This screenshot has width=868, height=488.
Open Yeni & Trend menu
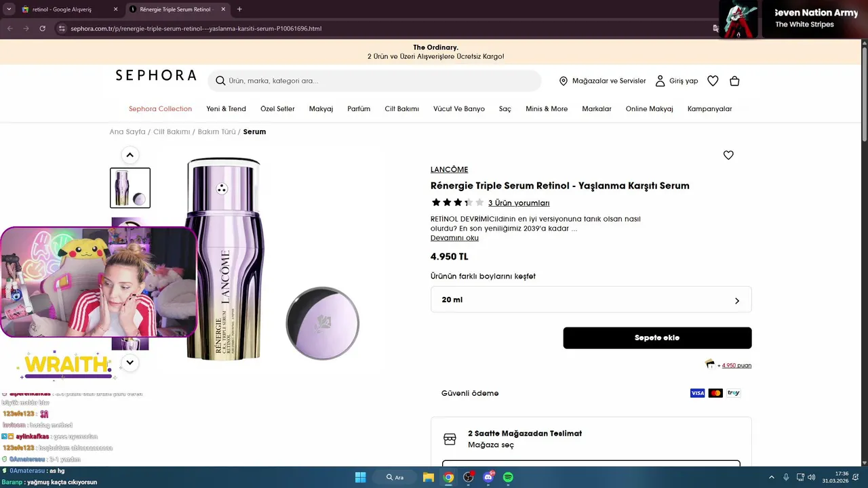pos(226,108)
